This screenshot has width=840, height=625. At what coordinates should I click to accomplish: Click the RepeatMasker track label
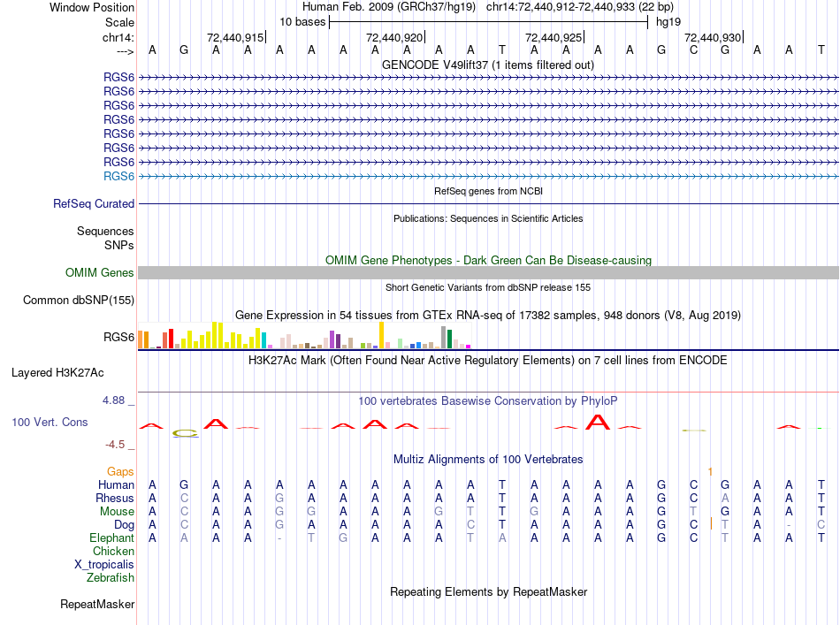pyautogui.click(x=97, y=604)
